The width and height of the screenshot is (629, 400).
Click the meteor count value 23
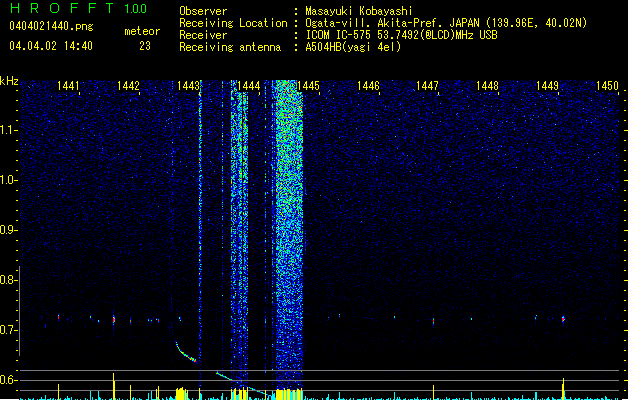point(145,46)
